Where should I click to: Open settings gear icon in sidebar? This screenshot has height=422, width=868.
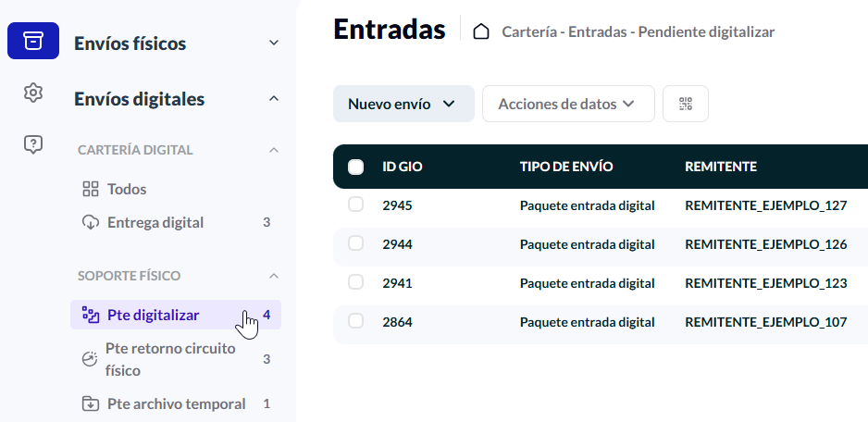click(33, 93)
